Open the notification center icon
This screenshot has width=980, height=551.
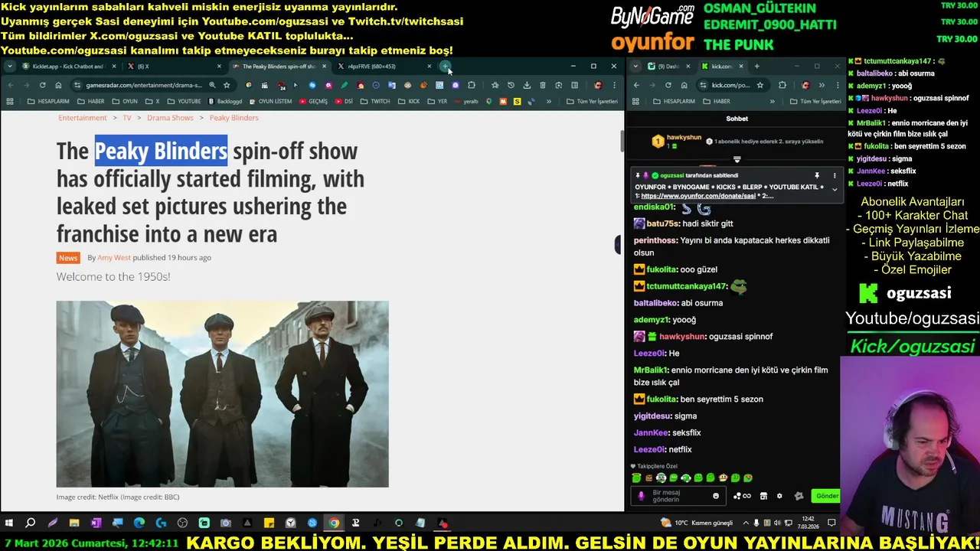point(832,523)
